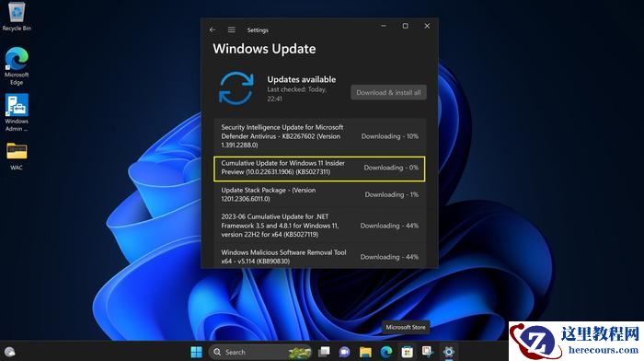Select the Cumulative Update KB5027311 row
The width and height of the screenshot is (644, 361).
tap(319, 169)
